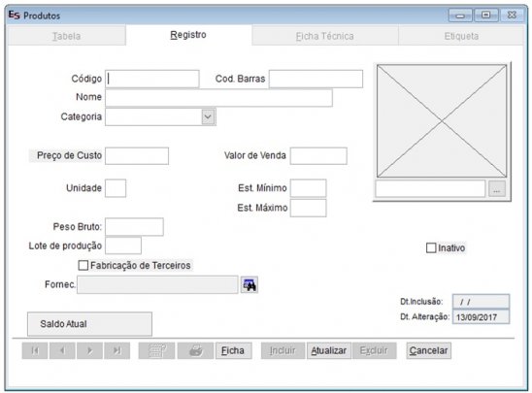Open the Ficha button
532x393 pixels.
pyautogui.click(x=233, y=350)
